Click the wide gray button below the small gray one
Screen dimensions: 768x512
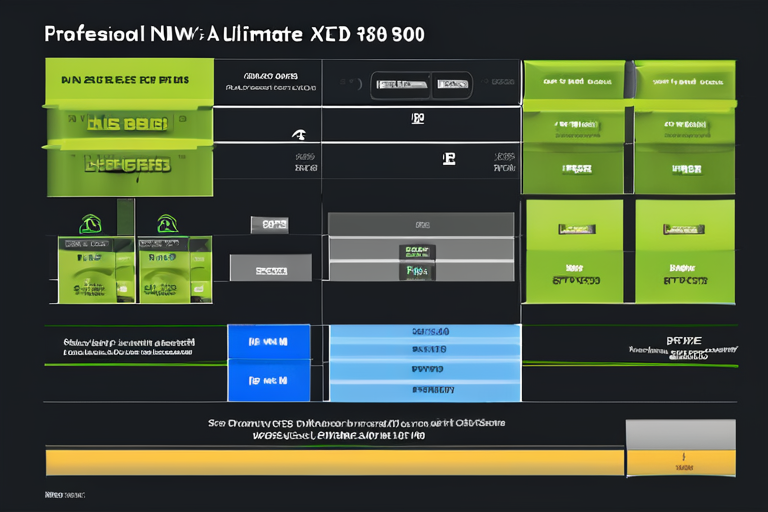tap(270, 268)
